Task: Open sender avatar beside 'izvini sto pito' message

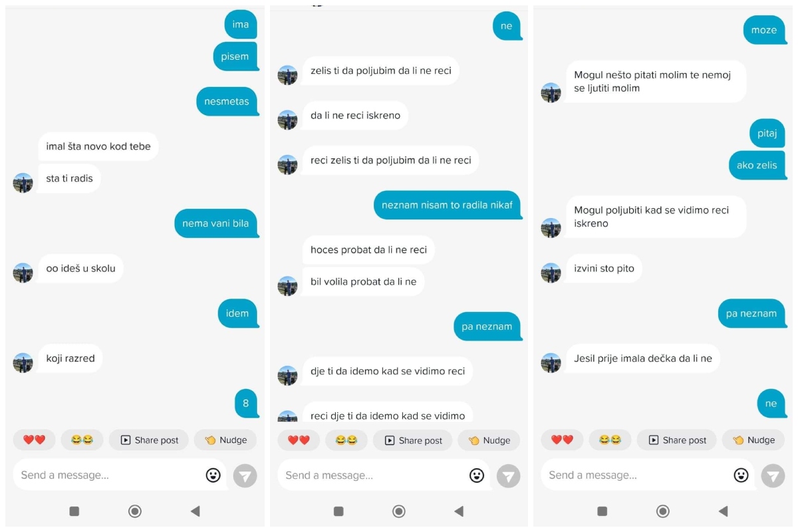Action: [551, 273]
